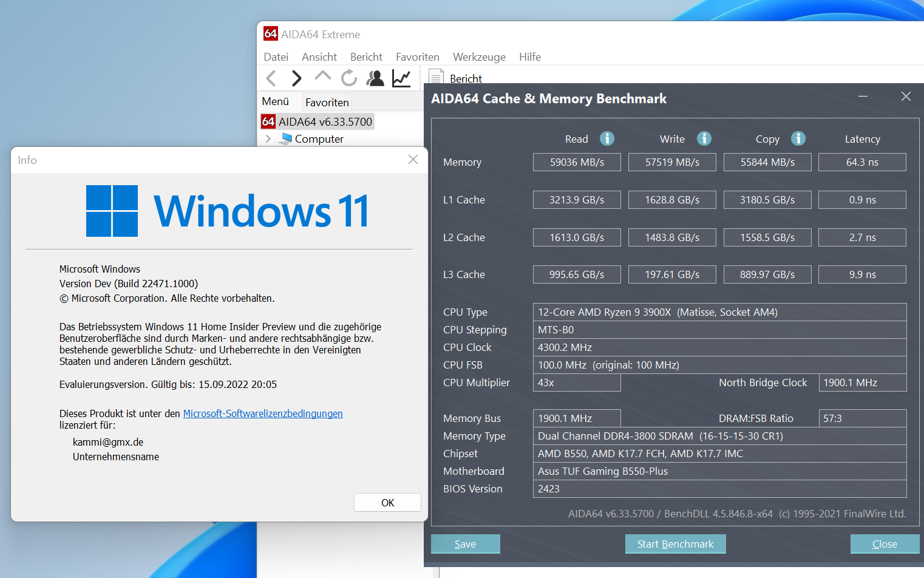The height and width of the screenshot is (578, 924).
Task: Click DRAM:FSB Ratio value 57:3
Action: coord(862,418)
